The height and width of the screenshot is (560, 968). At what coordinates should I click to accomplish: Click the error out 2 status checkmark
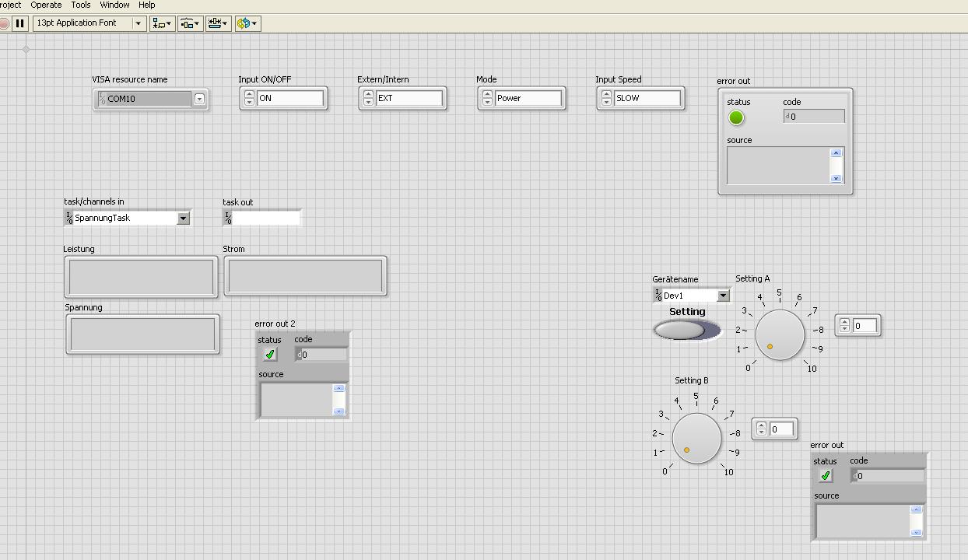(270, 355)
